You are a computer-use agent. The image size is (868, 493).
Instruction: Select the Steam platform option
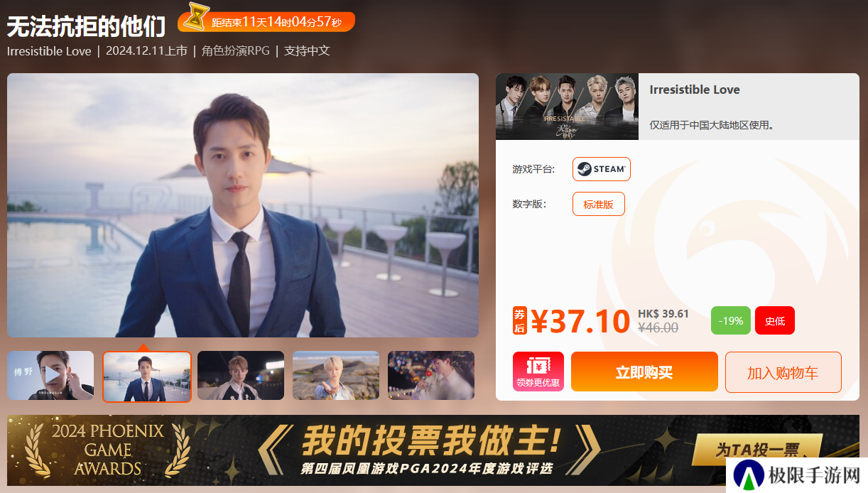(x=601, y=169)
